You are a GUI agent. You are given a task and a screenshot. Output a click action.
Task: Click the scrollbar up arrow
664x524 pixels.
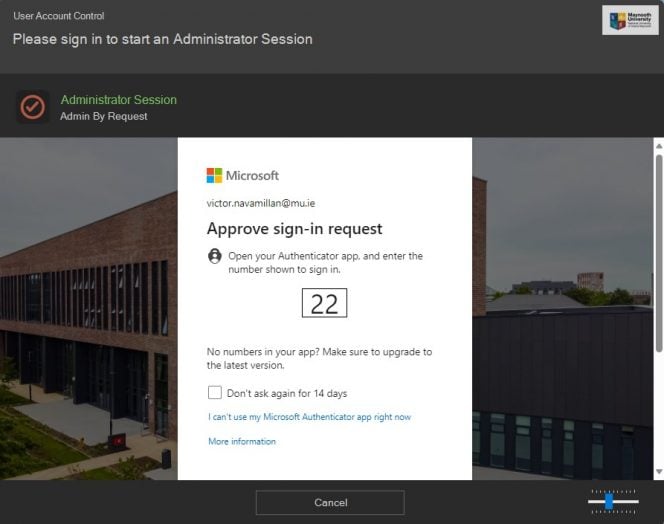[x=659, y=146]
